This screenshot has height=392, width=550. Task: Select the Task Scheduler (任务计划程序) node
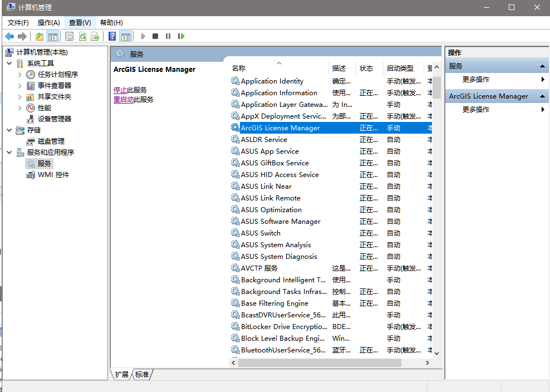tap(57, 75)
